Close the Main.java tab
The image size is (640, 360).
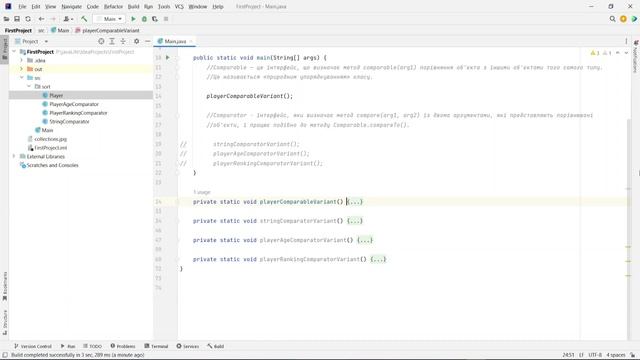coord(191,41)
